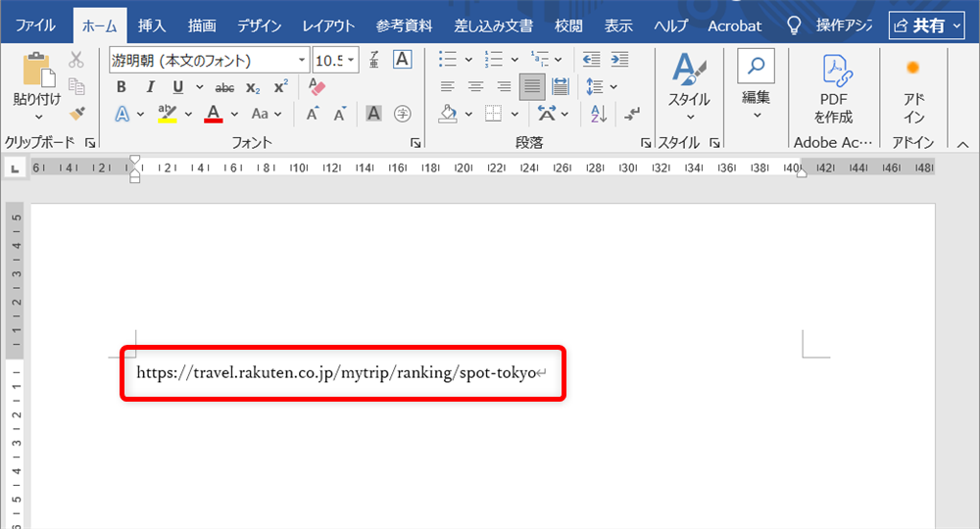The image size is (980, 529).
Task: Click the bullet list icon
Action: [x=448, y=60]
